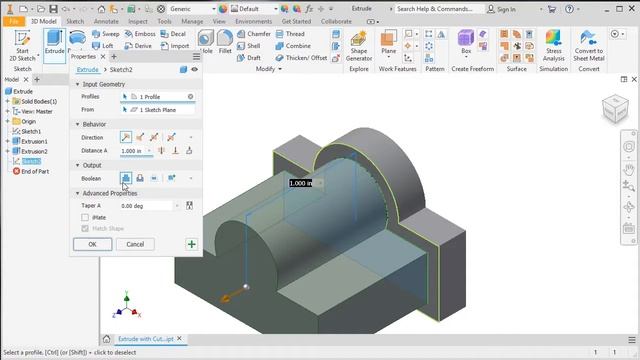This screenshot has height=360, width=640.
Task: Click the Import tool
Action: coord(175,46)
